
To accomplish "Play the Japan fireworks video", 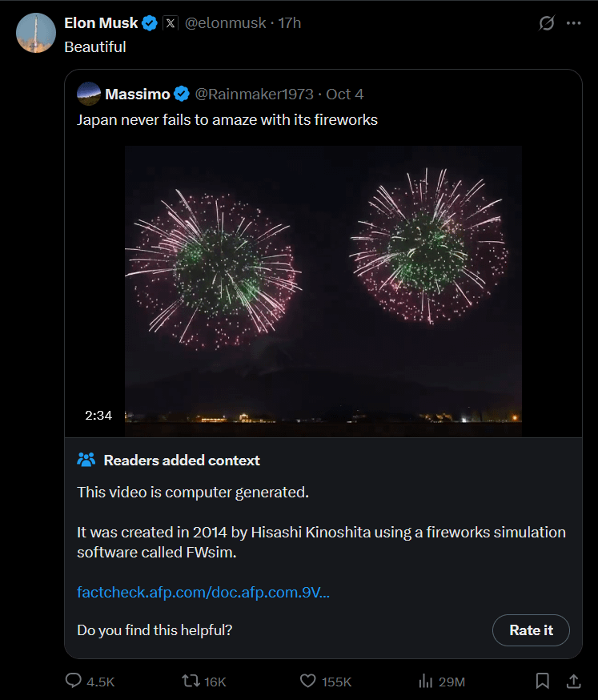I will pyautogui.click(x=323, y=290).
